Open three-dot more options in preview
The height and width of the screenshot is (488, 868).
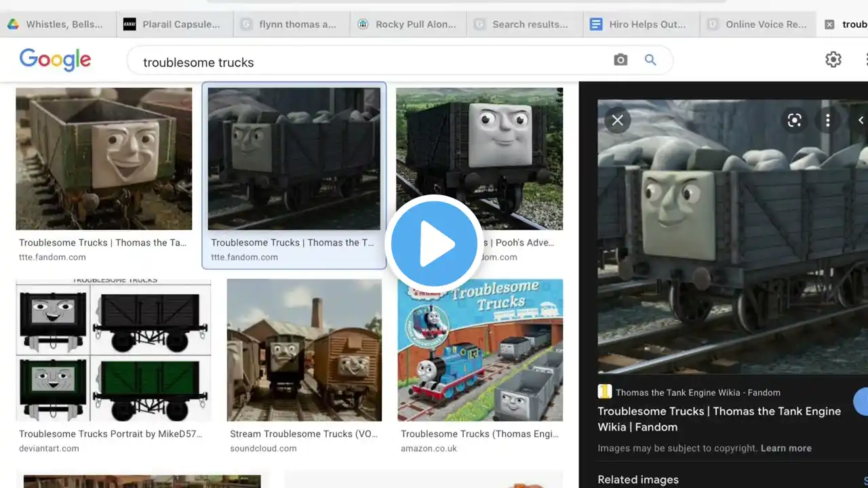coord(827,120)
